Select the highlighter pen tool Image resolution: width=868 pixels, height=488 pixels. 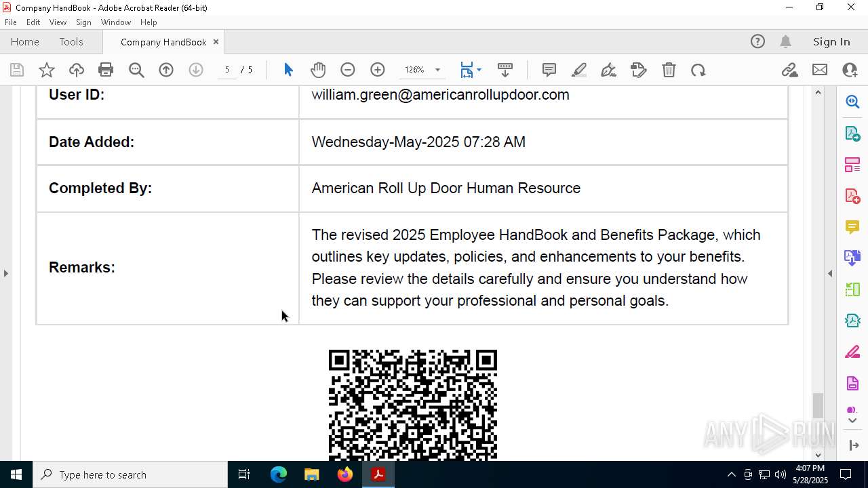coord(579,70)
